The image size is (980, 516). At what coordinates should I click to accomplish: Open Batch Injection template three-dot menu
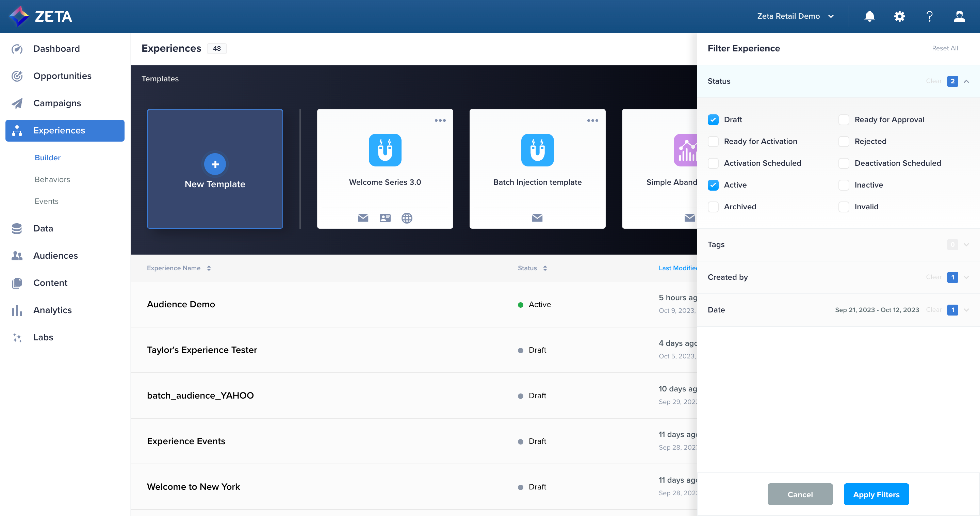[592, 120]
